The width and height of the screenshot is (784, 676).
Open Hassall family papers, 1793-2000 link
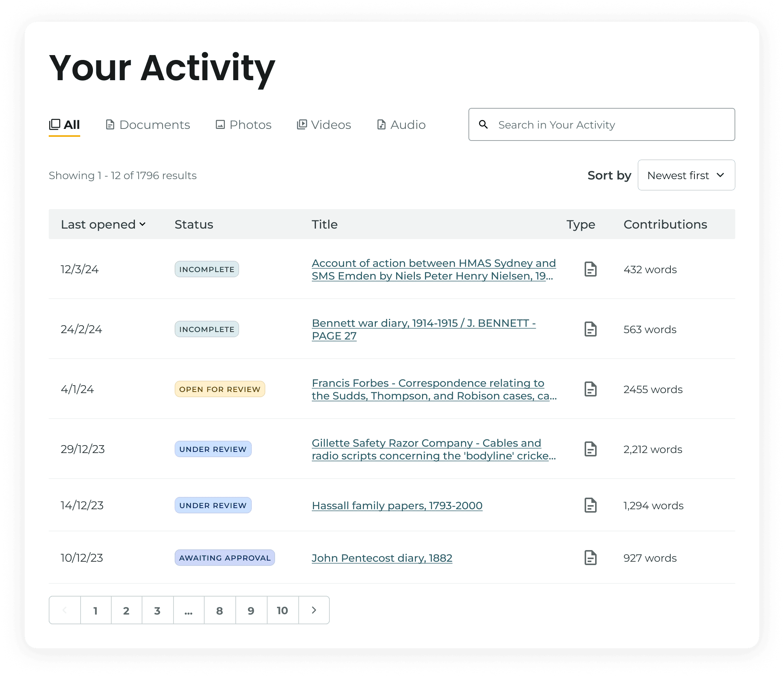pos(397,506)
